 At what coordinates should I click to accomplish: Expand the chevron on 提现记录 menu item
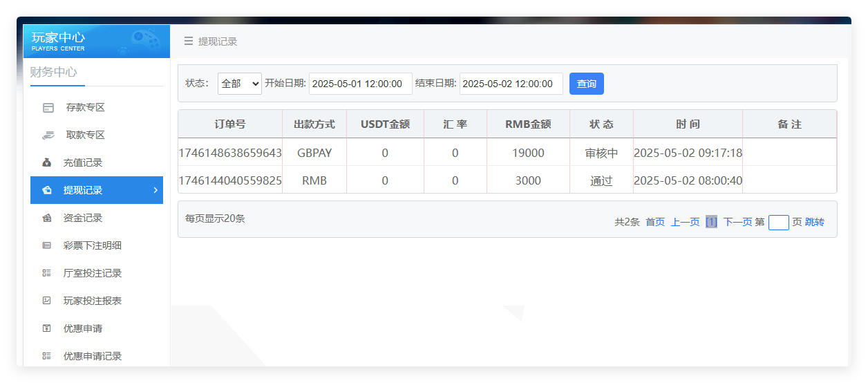click(x=155, y=190)
